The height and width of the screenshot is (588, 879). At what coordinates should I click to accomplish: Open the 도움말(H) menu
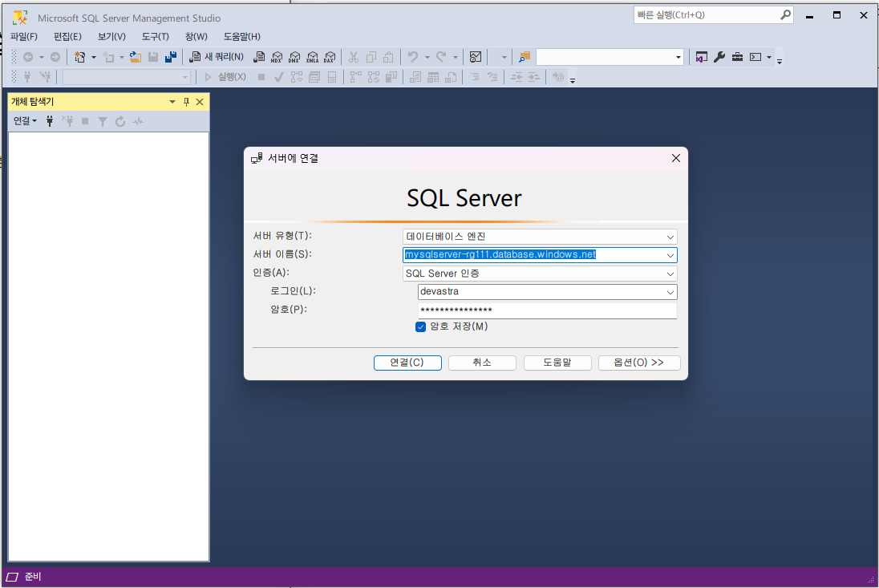click(241, 37)
